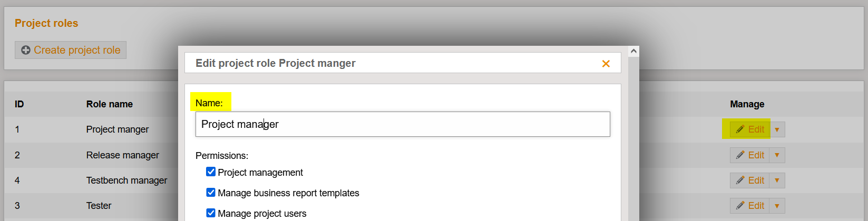Select the Tester role name in table

coord(99,206)
